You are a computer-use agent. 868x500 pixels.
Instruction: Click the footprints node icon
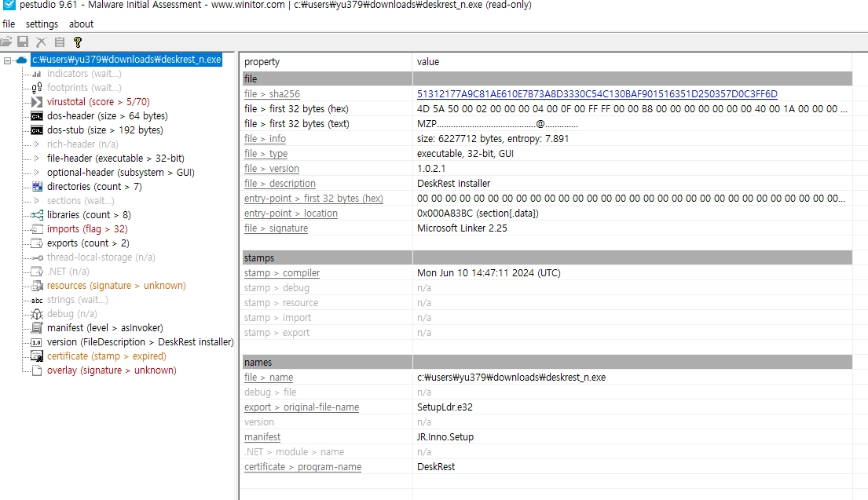37,87
